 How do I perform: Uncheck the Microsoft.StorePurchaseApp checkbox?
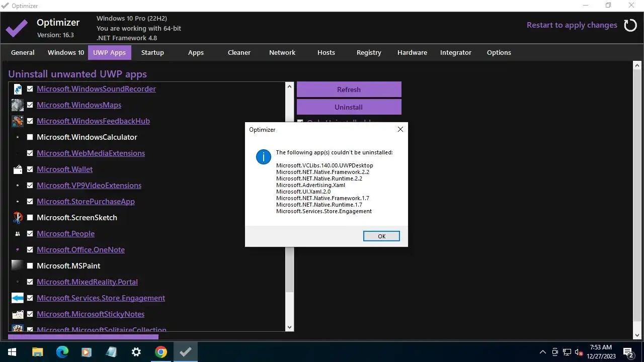click(x=30, y=202)
